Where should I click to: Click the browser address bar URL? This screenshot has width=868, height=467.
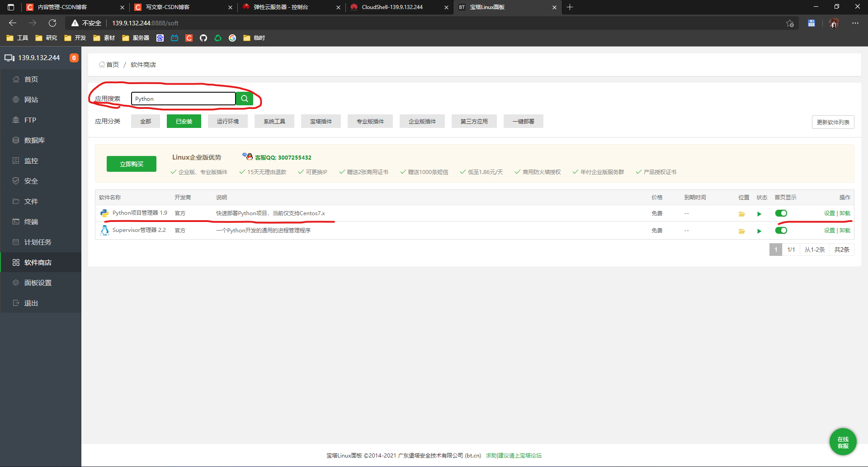click(145, 23)
